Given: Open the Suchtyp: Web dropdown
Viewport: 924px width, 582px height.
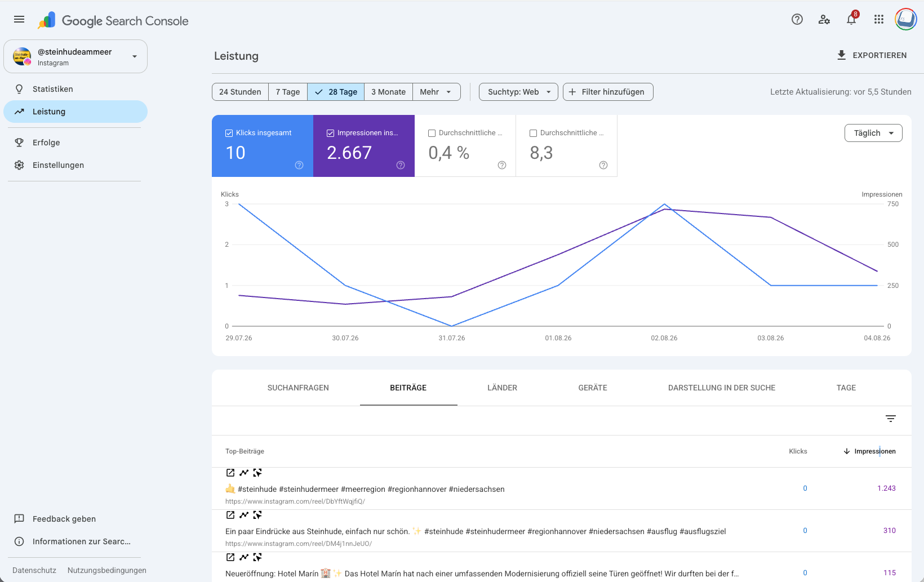Looking at the screenshot, I should [x=518, y=92].
